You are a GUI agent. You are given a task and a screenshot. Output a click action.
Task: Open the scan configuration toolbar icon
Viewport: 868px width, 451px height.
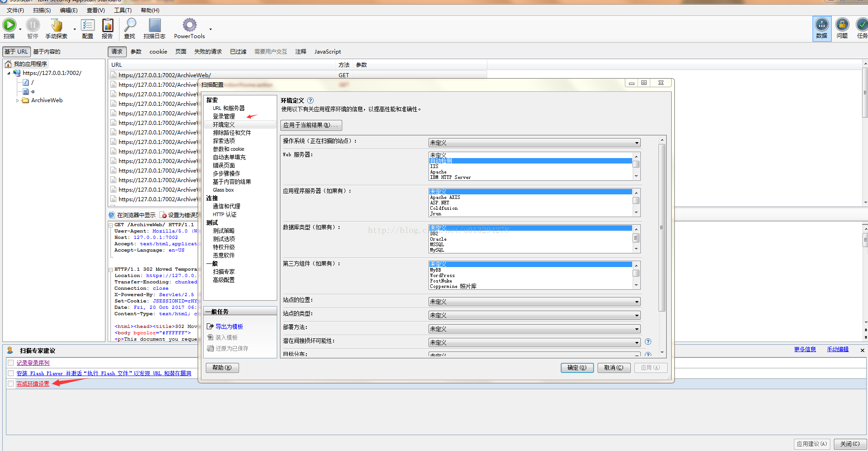tap(88, 25)
